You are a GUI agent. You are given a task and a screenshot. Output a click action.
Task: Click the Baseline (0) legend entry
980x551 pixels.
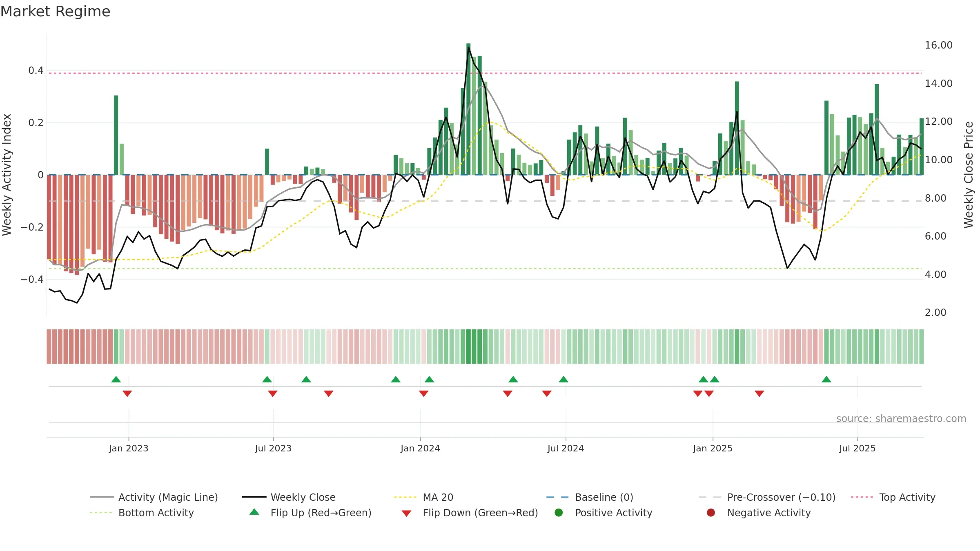(x=590, y=497)
